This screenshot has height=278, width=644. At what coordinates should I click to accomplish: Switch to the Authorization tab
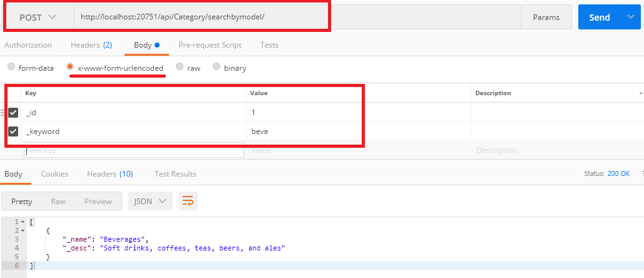click(x=28, y=45)
